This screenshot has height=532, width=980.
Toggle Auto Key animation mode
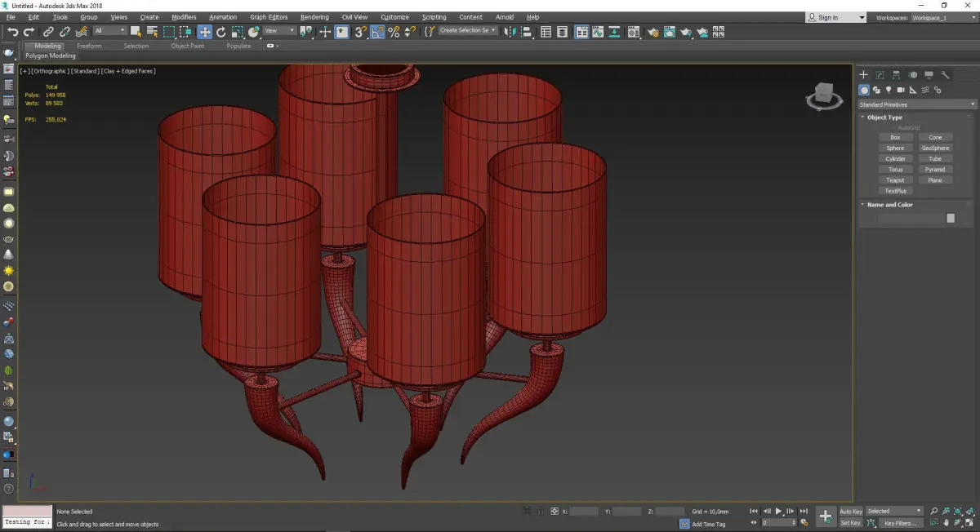point(850,512)
